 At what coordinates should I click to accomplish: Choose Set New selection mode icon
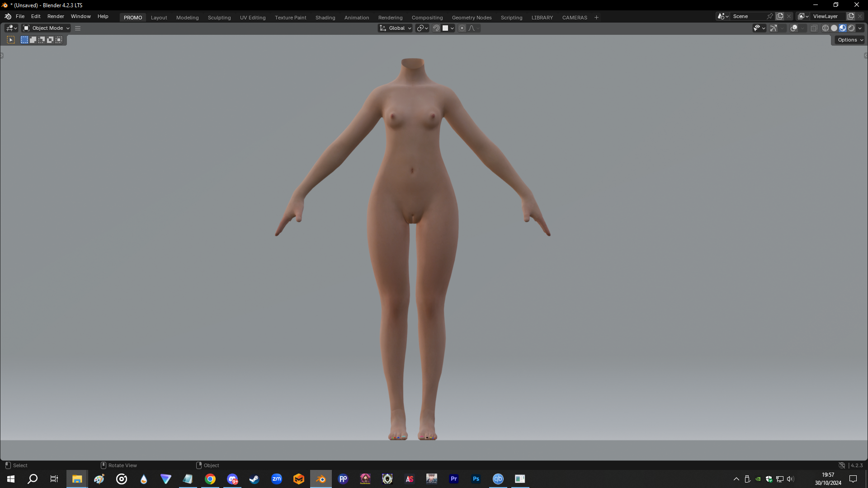coord(24,40)
